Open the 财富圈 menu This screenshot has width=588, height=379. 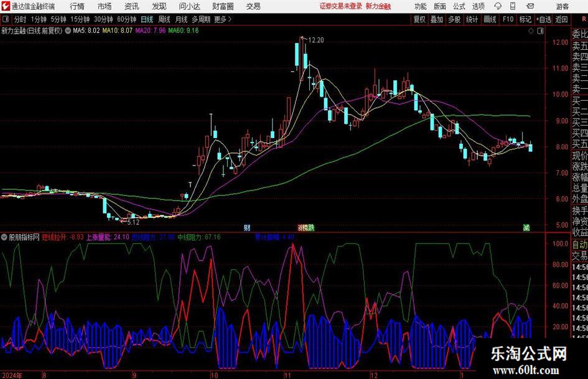(x=223, y=6)
